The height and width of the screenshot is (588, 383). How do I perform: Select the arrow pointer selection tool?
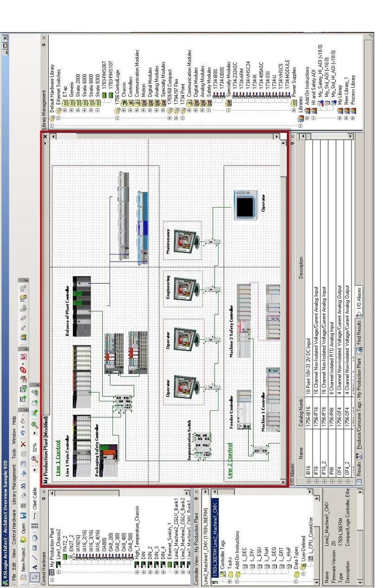(35, 577)
